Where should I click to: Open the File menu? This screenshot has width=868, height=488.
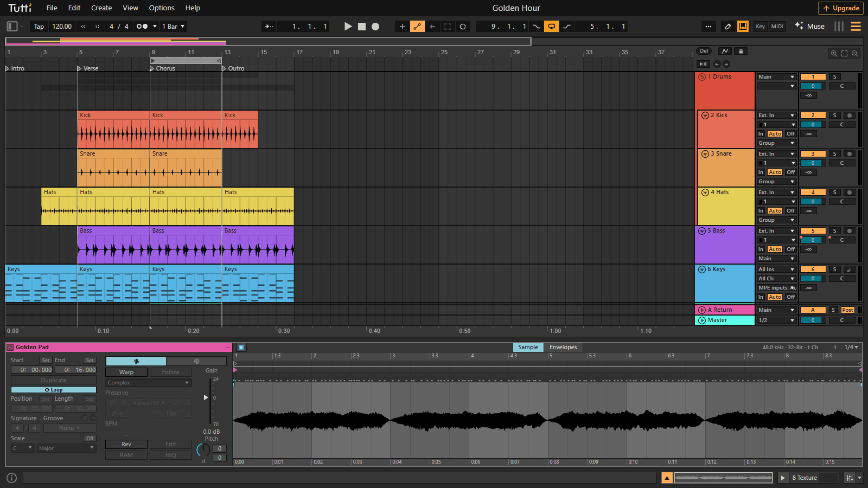[52, 8]
